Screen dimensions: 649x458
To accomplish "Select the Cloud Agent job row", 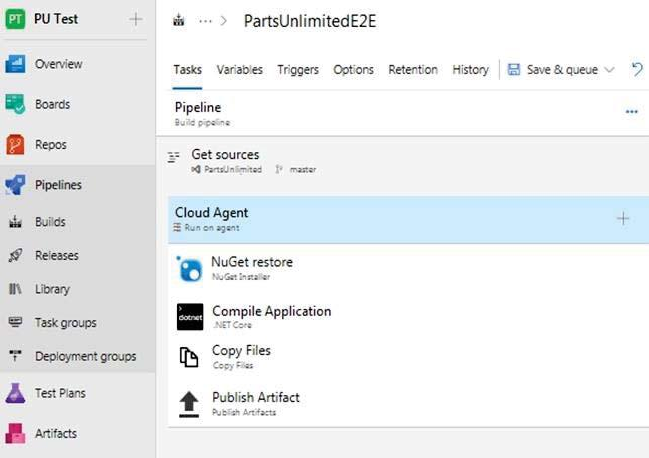I will coord(409,220).
